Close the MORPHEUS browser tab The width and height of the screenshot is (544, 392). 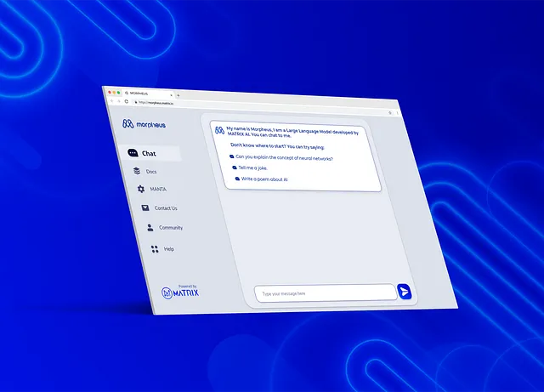pos(171,94)
